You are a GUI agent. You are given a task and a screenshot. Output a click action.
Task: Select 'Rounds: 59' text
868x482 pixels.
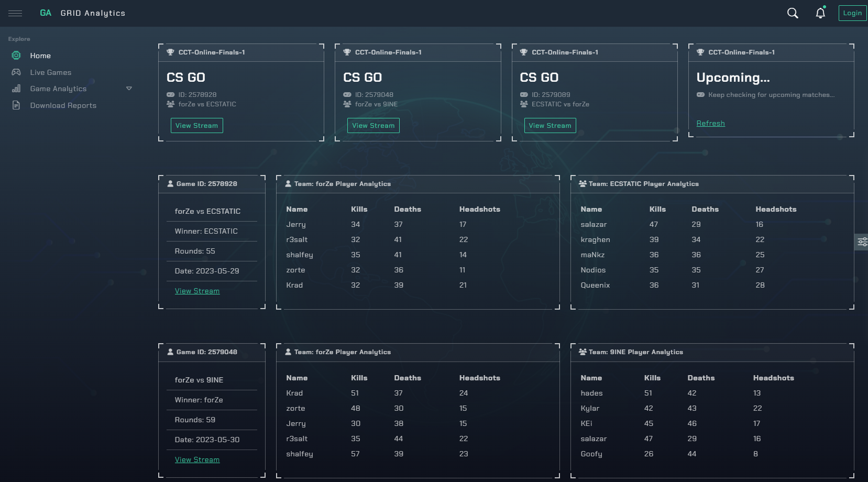click(195, 420)
